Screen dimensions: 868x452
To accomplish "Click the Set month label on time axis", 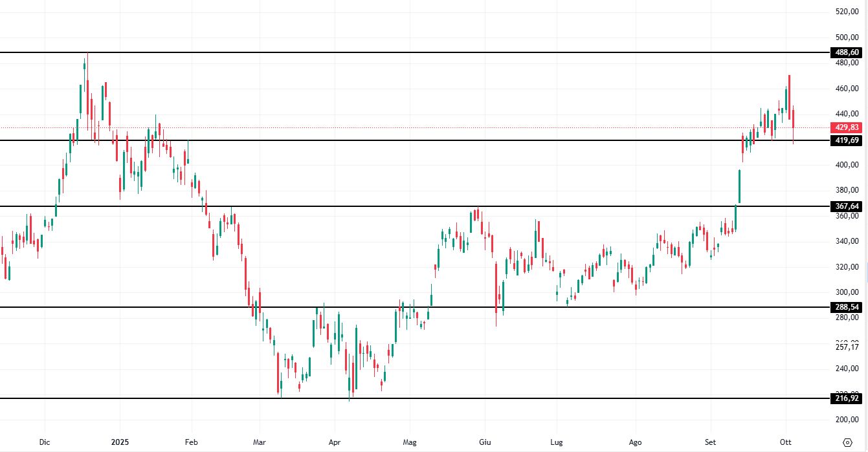I will pyautogui.click(x=711, y=442).
